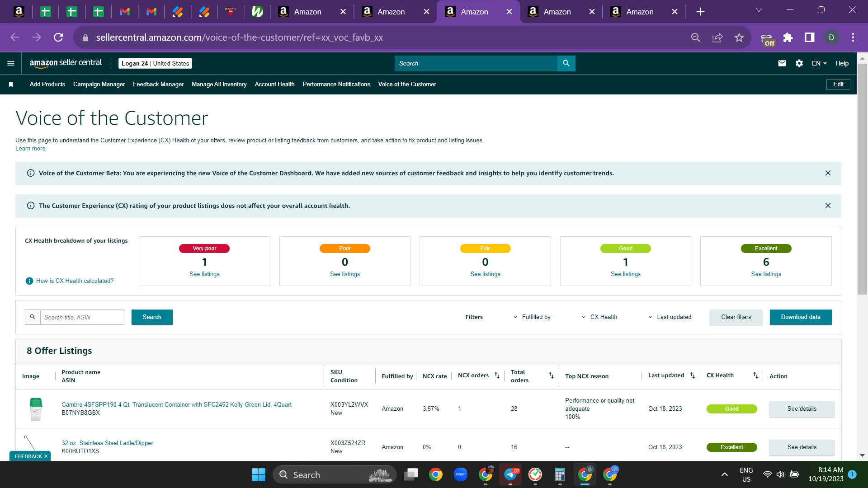The image size is (868, 488).
Task: Open Feedback Manager menu item
Action: [x=158, y=84]
